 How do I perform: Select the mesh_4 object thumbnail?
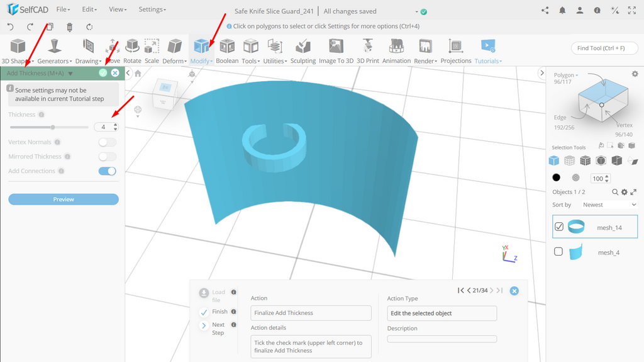[x=575, y=252]
